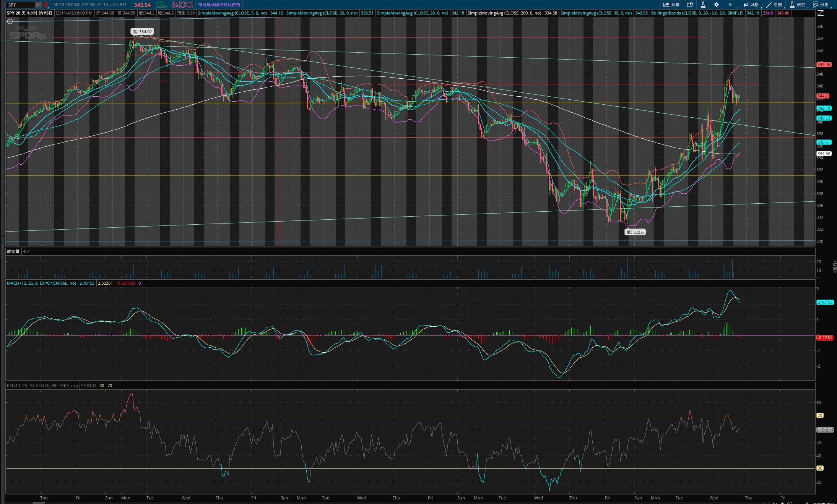Image resolution: width=837 pixels, height=504 pixels.
Task: Open the Studies (研究) dropdown menu
Action: 798,5
